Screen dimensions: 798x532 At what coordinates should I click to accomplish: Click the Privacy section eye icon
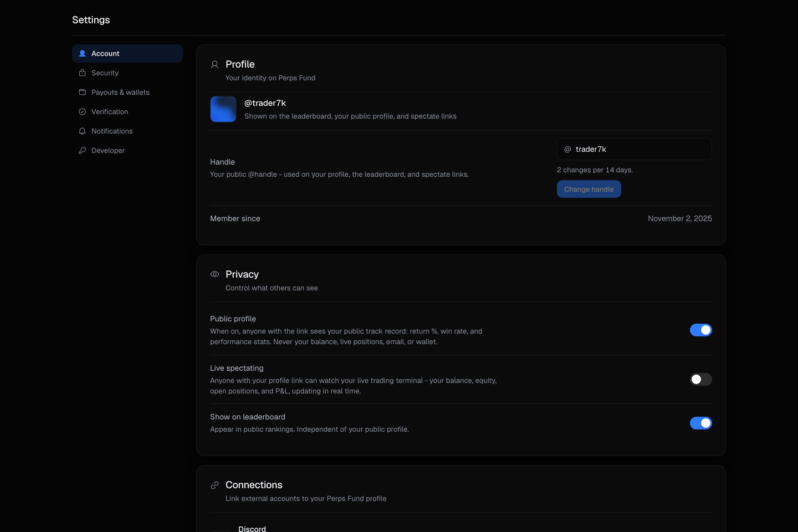click(214, 274)
